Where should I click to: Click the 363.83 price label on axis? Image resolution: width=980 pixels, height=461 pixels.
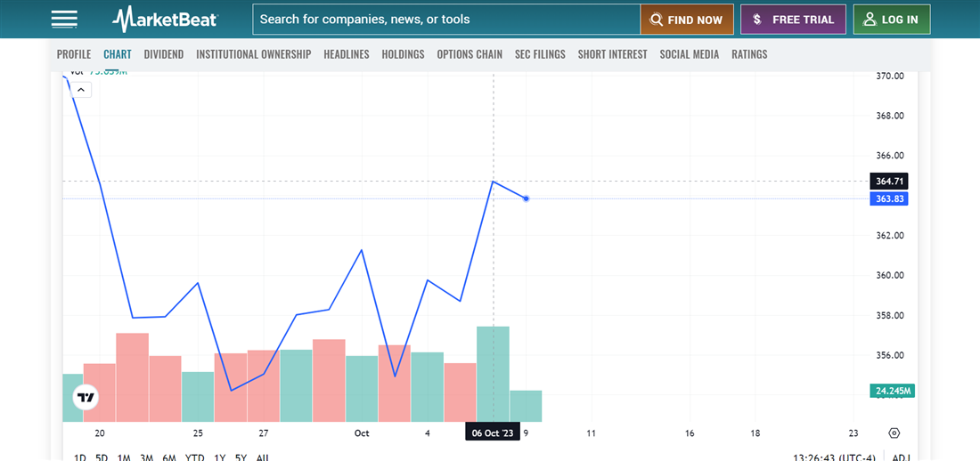pyautogui.click(x=890, y=198)
